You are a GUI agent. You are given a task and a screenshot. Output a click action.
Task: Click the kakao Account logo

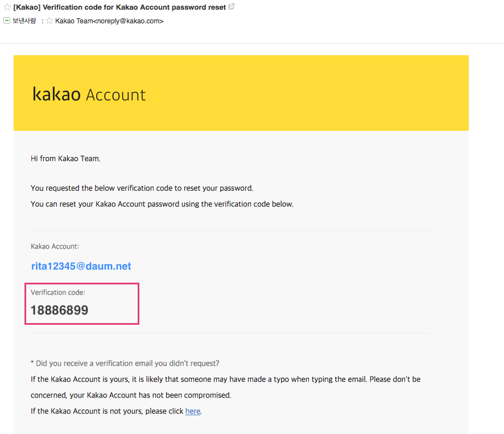pos(89,94)
